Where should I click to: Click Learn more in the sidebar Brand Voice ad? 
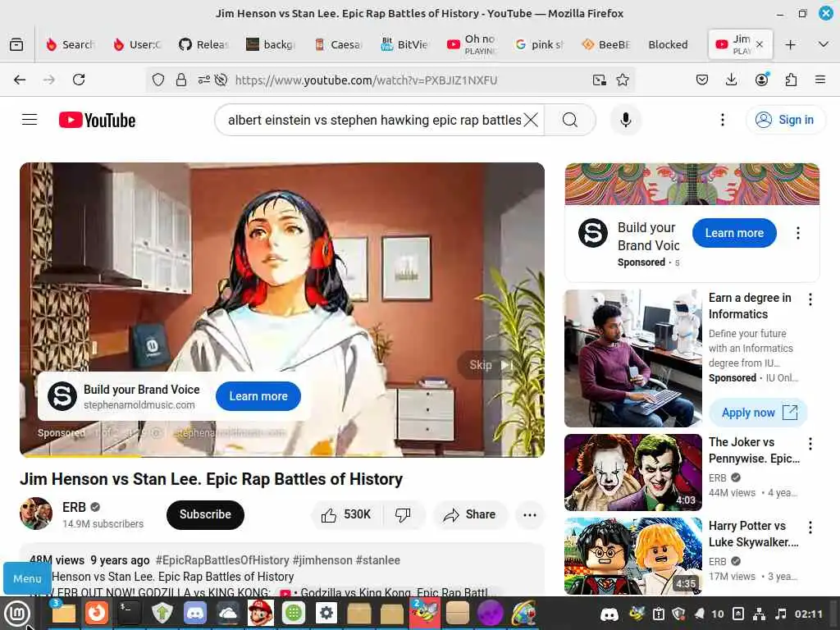[734, 233]
